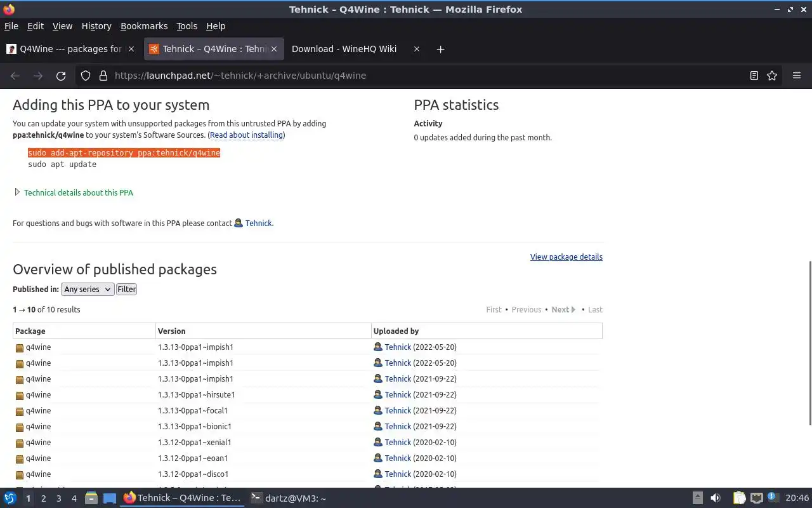Click the taskbar clock showing 20:46

797,498
